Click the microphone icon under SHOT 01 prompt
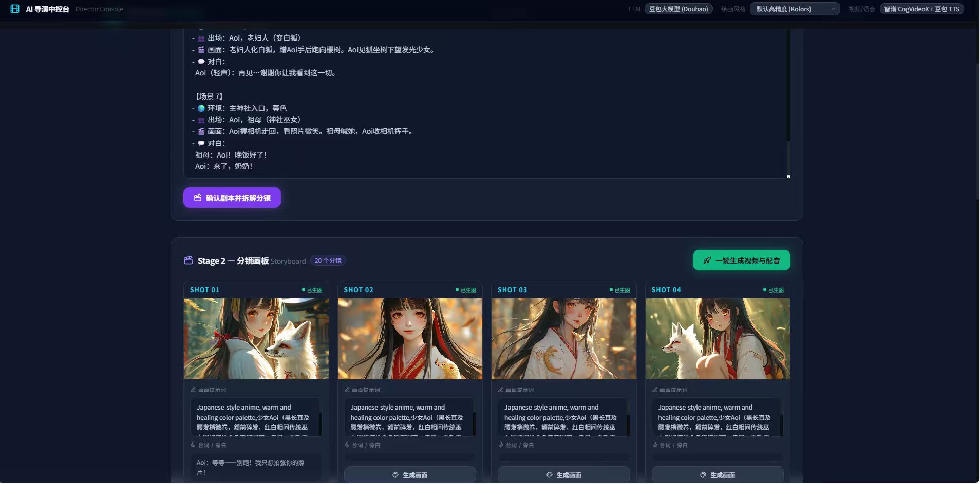Viewport: 980px width, 484px height. tap(193, 444)
